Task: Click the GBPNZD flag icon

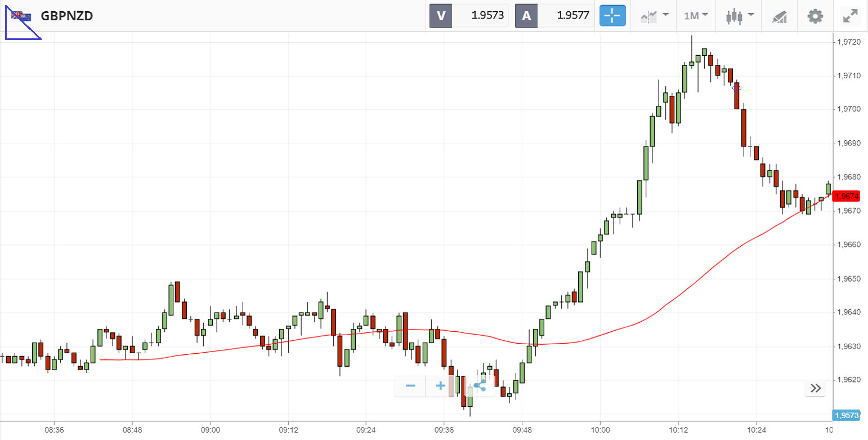Action: pyautogui.click(x=23, y=16)
